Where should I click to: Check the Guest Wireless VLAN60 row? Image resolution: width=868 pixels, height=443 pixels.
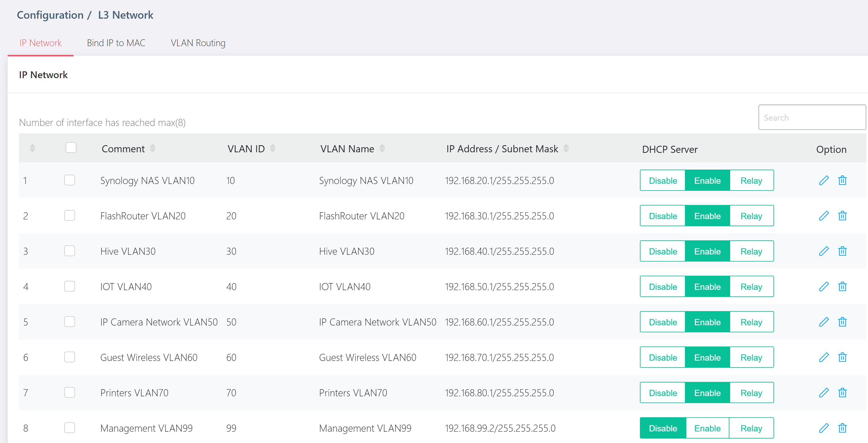coord(69,357)
